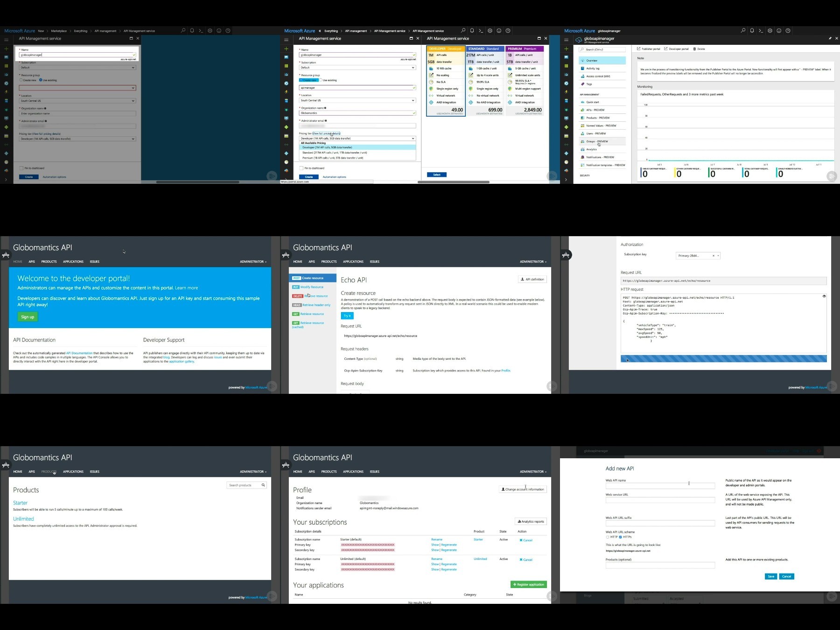Open Location dropdown beside the pricing tier cards
This screenshot has width=840, height=630.
point(357,100)
